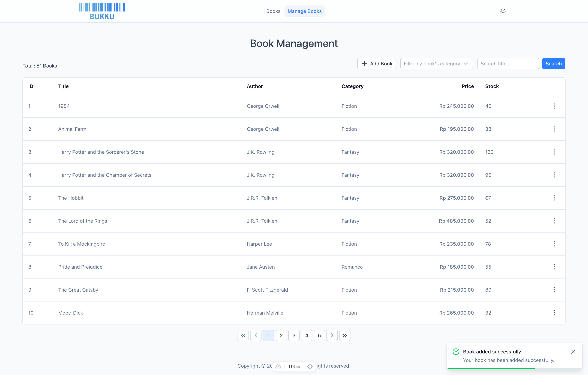
Task: Dismiss the success toast with X
Action: point(573,351)
